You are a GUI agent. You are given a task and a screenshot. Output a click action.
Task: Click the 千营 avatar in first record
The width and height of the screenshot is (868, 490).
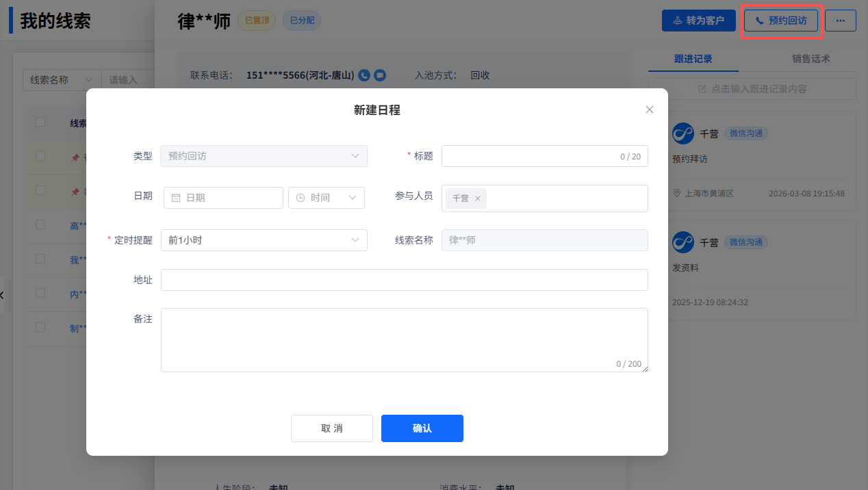683,133
